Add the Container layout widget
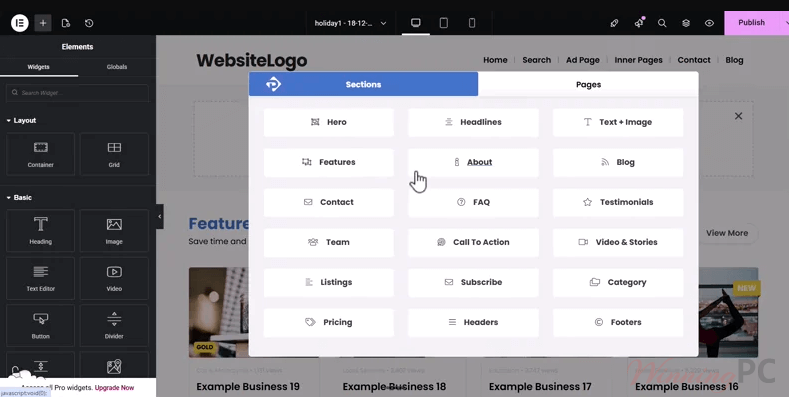Viewport: 789px width, 397px height. point(41,154)
